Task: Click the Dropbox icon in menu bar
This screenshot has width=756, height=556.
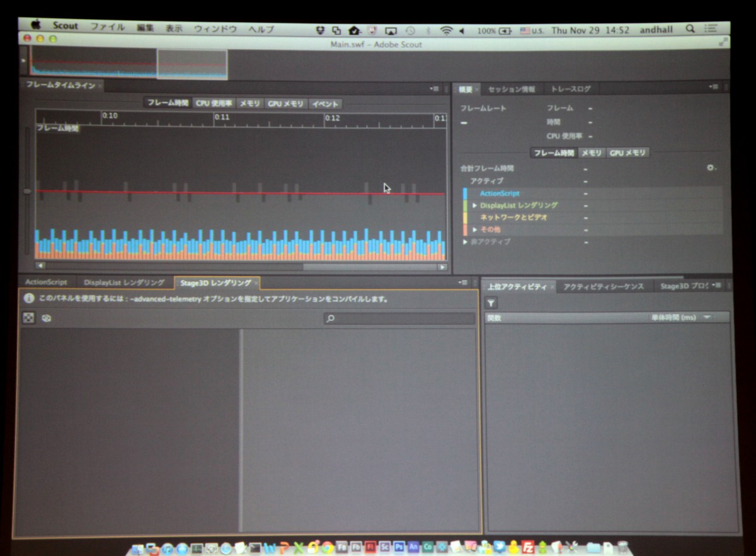Action: pos(320,30)
